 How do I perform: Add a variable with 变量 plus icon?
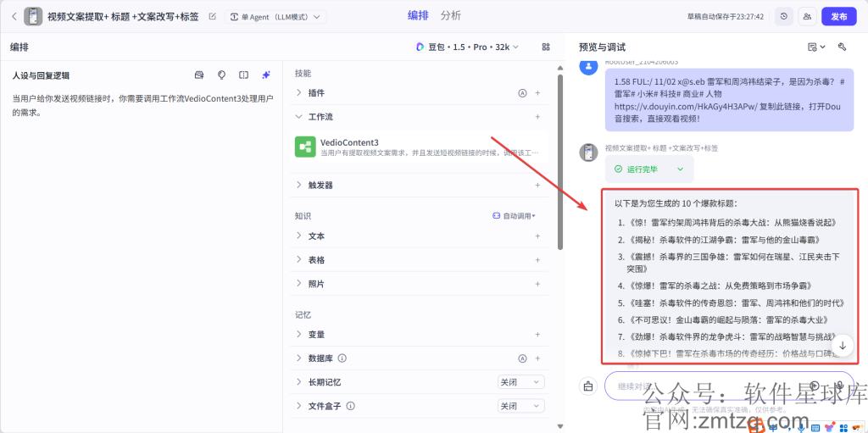[x=537, y=335]
